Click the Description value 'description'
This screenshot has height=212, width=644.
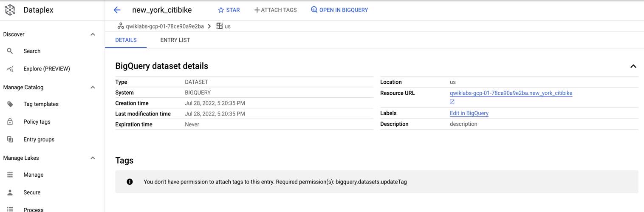(x=463, y=124)
